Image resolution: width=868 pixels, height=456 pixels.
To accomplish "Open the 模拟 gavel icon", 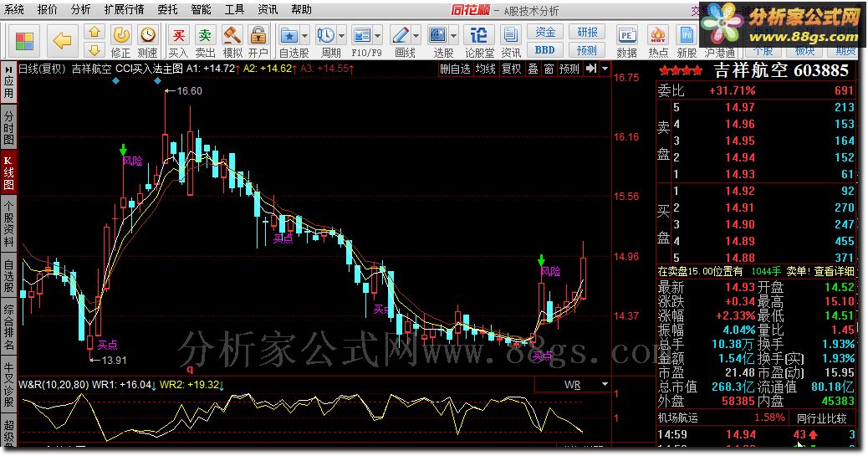I will [232, 35].
